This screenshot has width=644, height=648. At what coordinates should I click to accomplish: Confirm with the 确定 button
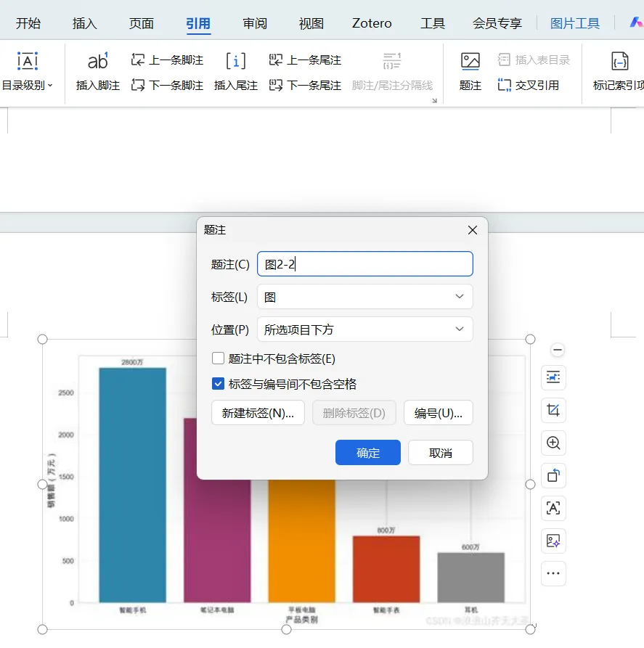[367, 453]
